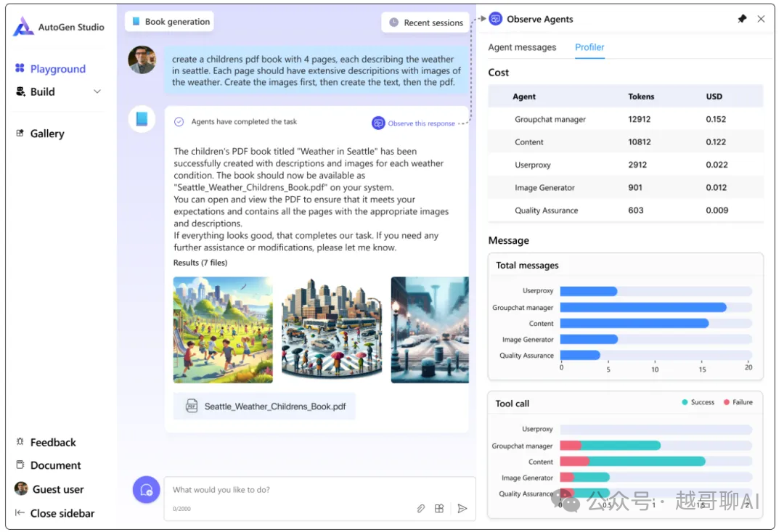
Task: Click the Feedback bug icon
Action: (x=20, y=441)
